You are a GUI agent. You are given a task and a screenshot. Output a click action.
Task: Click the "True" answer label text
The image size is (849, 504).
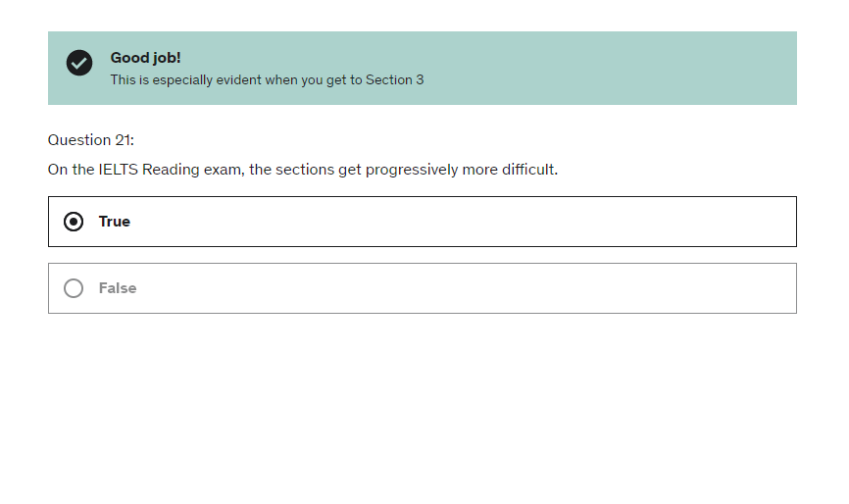[x=115, y=222]
